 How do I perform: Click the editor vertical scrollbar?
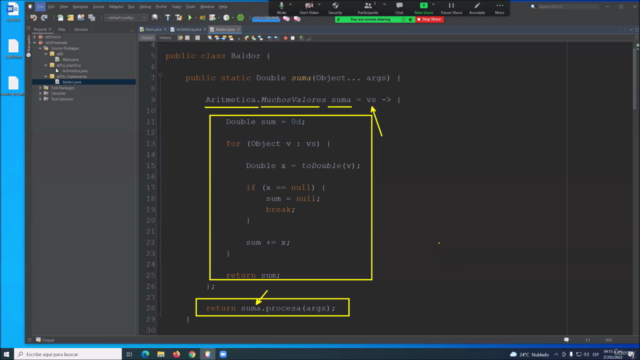click(x=634, y=80)
